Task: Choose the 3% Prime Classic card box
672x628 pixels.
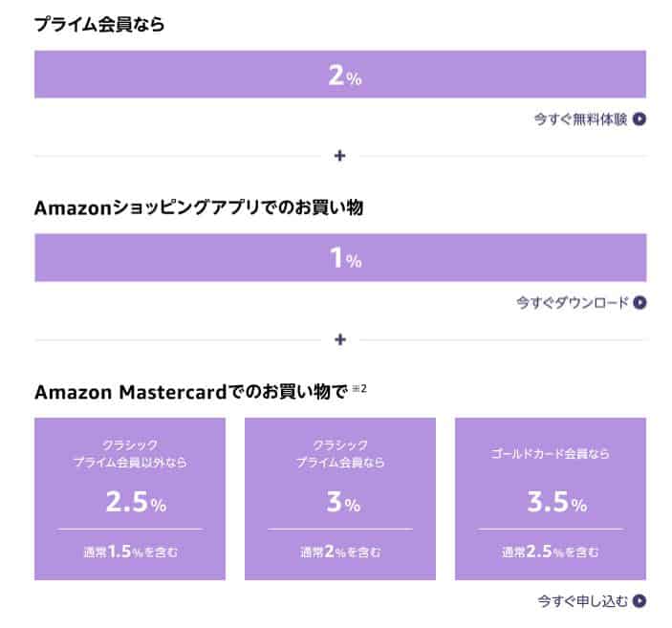Action: pyautogui.click(x=340, y=499)
